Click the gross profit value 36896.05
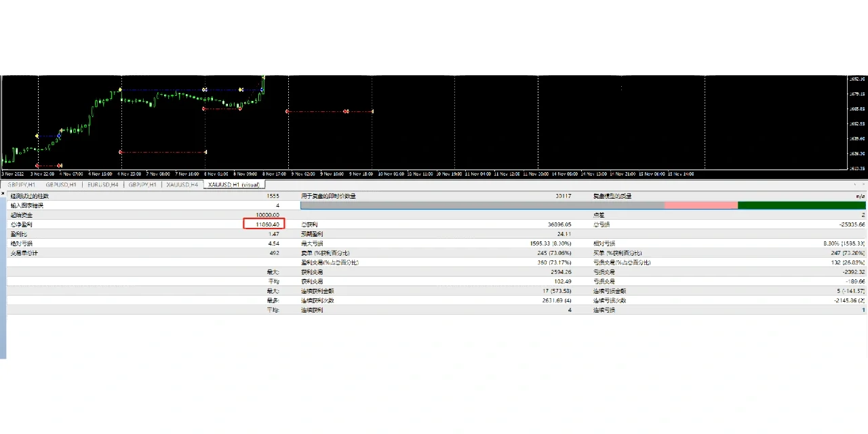 pos(559,224)
